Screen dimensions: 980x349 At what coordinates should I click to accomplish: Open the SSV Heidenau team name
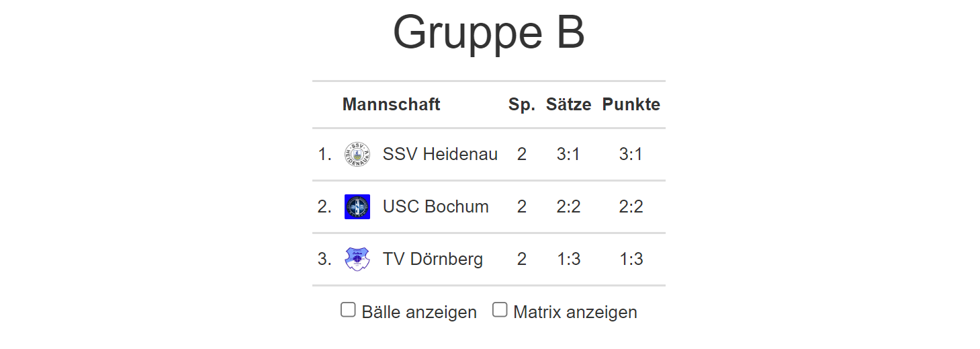(x=440, y=155)
